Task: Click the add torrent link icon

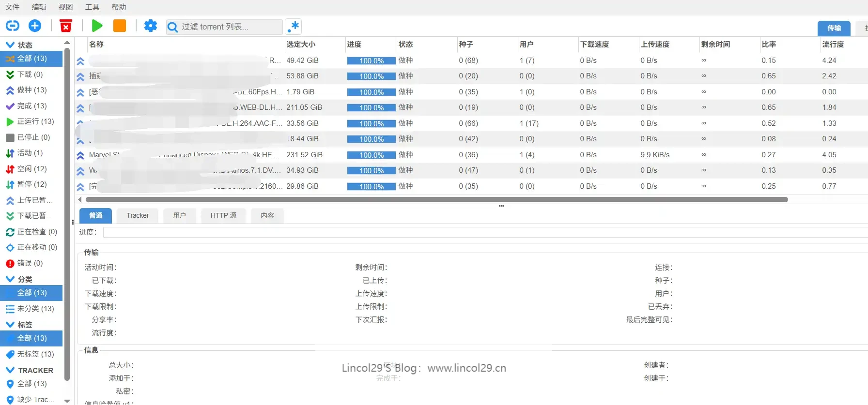Action: click(13, 26)
